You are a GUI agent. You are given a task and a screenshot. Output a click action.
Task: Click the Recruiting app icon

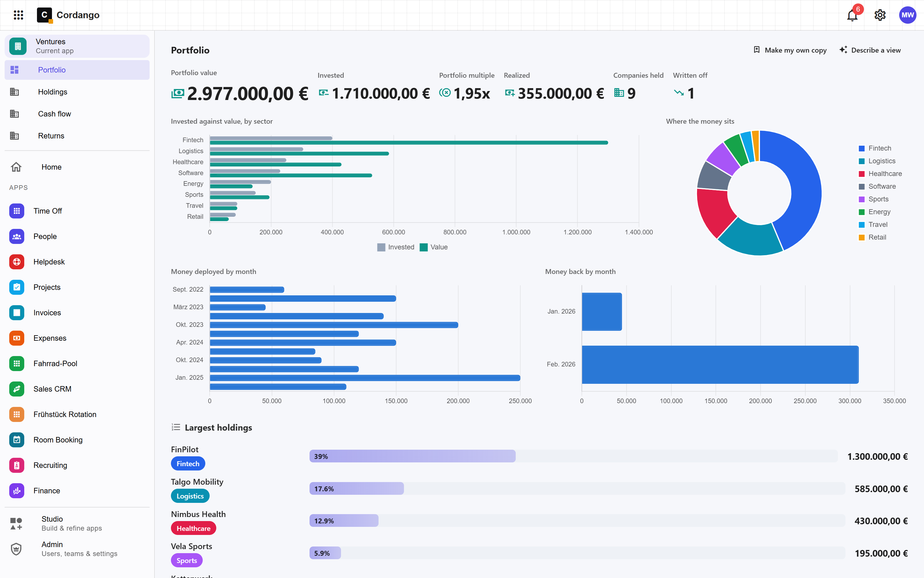click(17, 465)
